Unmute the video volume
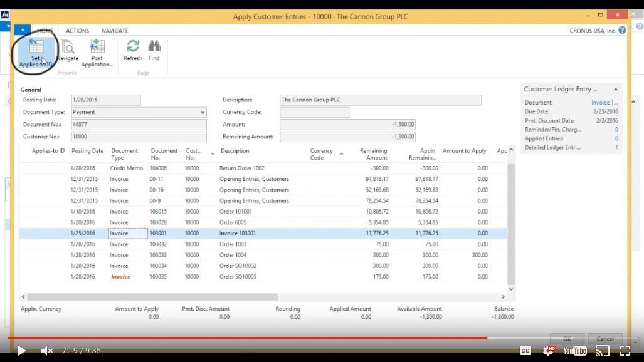Viewport: 644px width, 362px height. click(47, 351)
